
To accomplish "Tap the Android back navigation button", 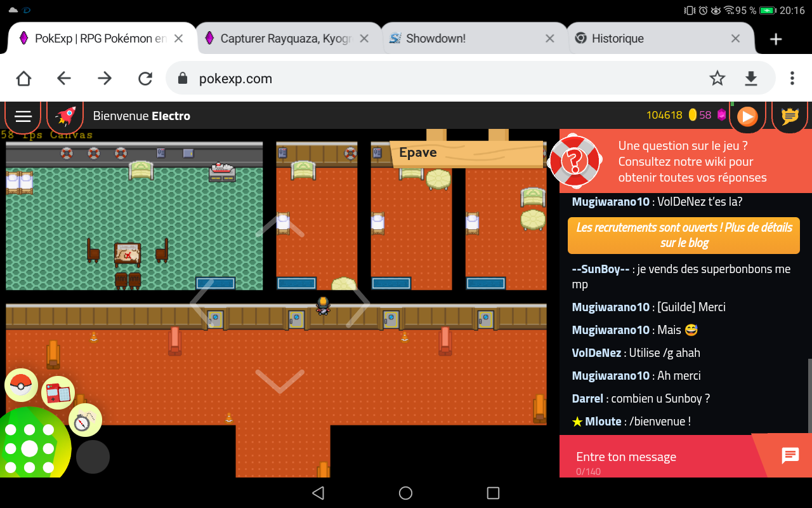I will point(318,493).
